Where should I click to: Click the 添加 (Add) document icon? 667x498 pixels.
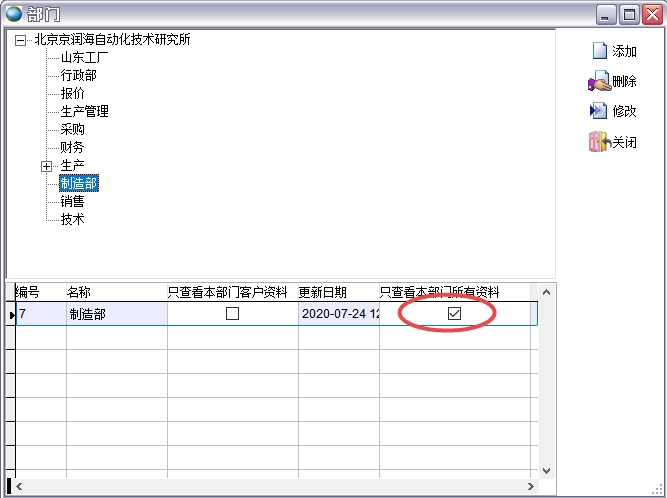click(x=599, y=51)
